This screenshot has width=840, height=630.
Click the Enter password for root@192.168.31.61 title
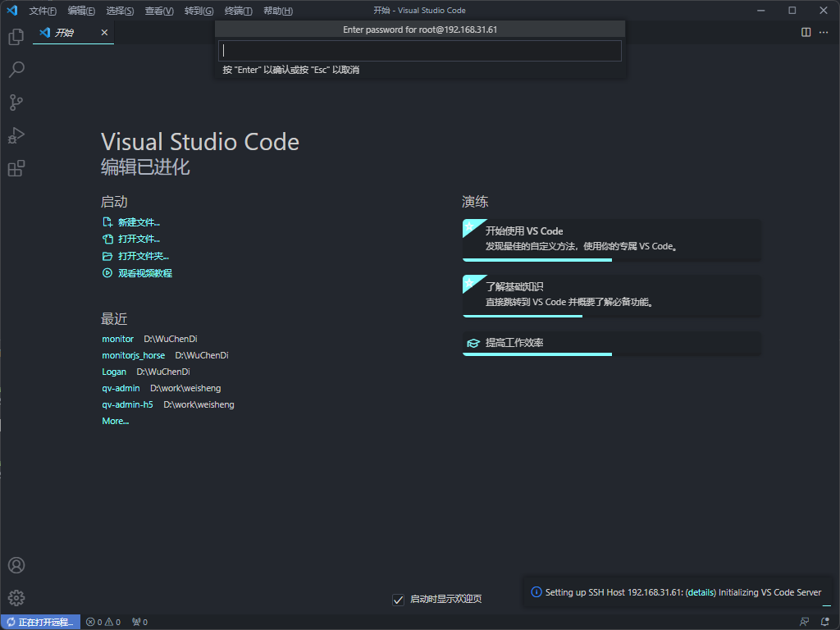pos(420,30)
